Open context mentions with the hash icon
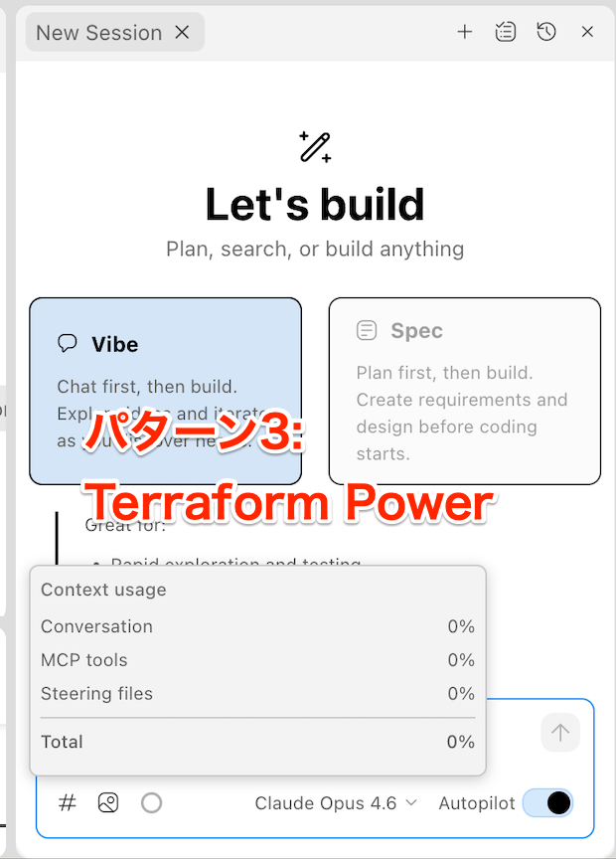Viewport: 616px width, 859px height. pos(66,802)
